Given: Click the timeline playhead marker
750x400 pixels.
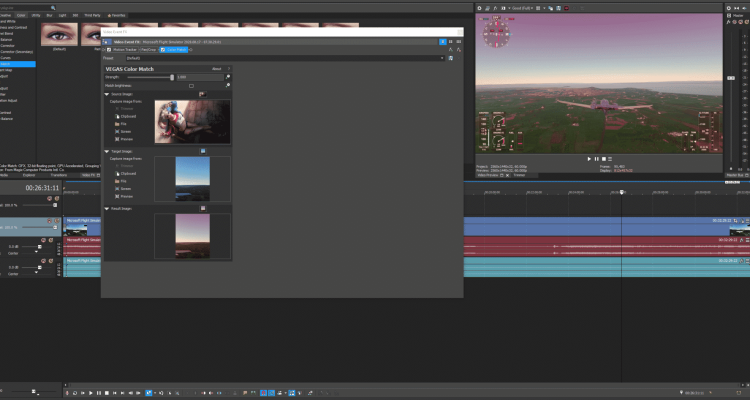Looking at the screenshot, I should tap(622, 192).
